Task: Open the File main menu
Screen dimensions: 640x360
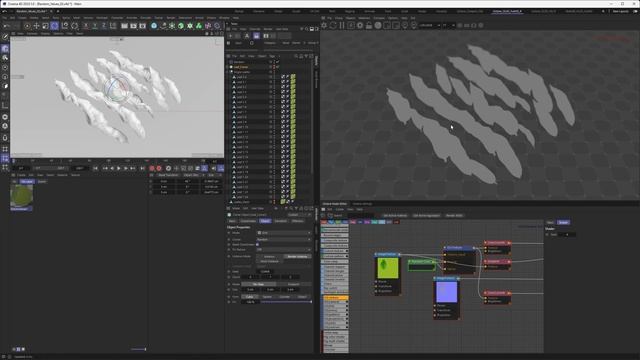Action: point(4,18)
